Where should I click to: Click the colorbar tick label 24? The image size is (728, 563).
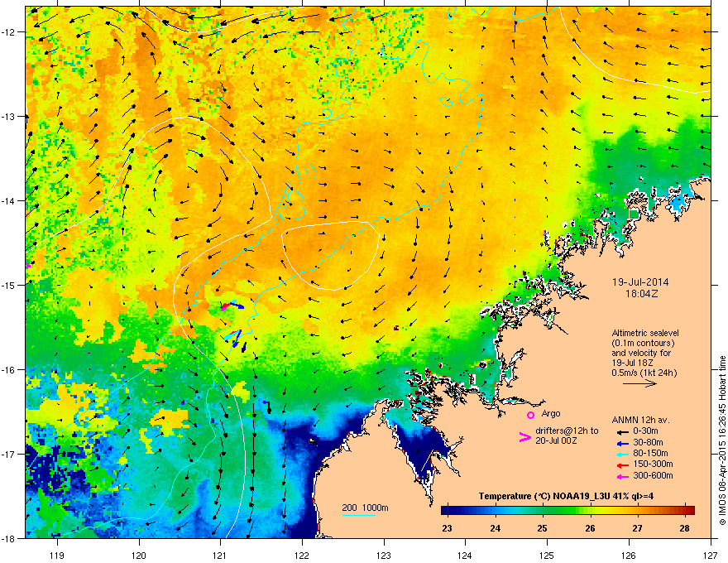[495, 528]
